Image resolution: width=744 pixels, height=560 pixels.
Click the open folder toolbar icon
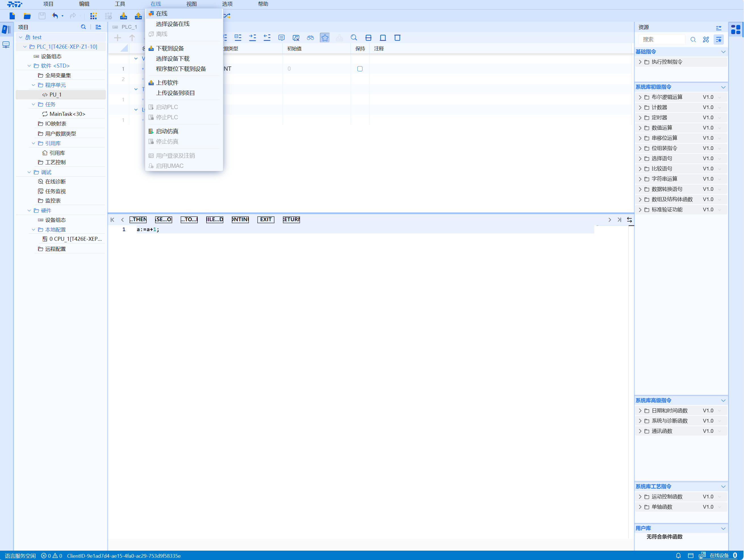[x=27, y=16]
